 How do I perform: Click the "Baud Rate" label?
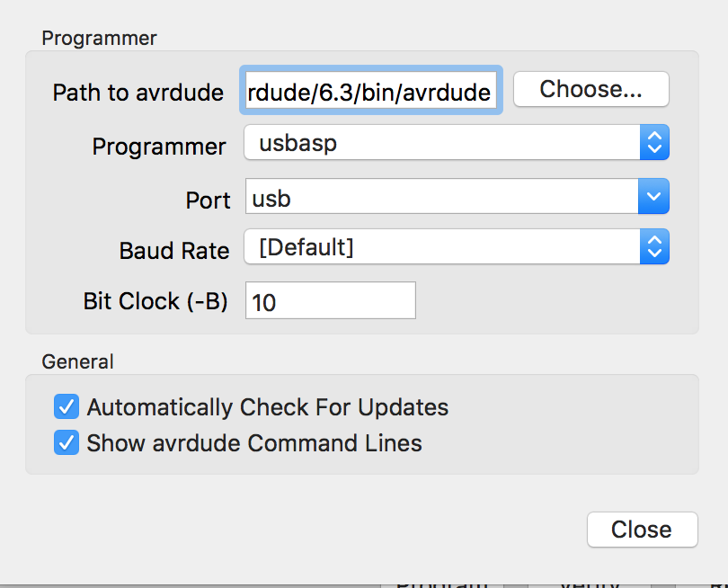point(174,250)
